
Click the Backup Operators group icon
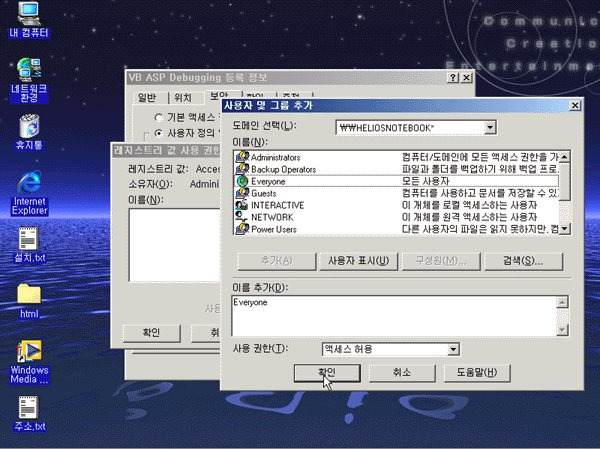point(242,169)
